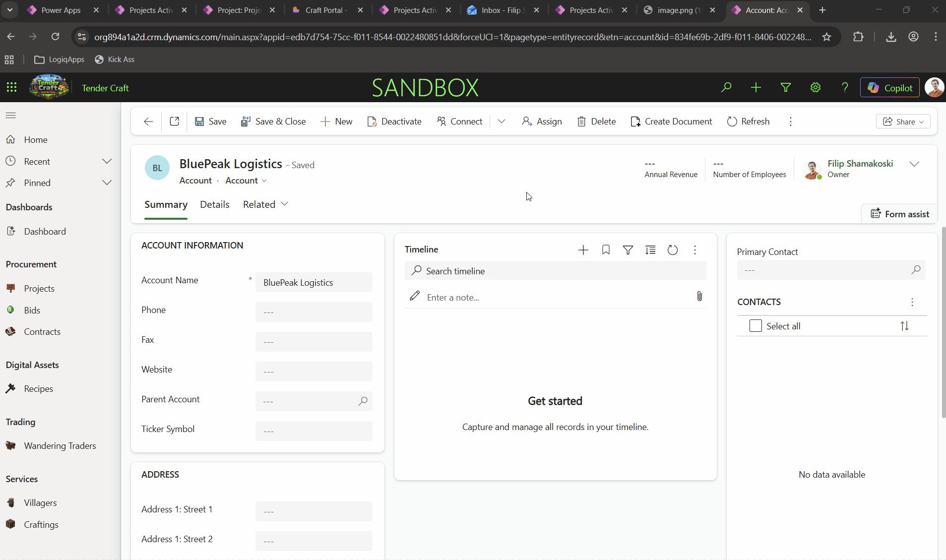This screenshot has height=560, width=946.
Task: Check the Select all contacts checkbox
Action: (x=755, y=326)
